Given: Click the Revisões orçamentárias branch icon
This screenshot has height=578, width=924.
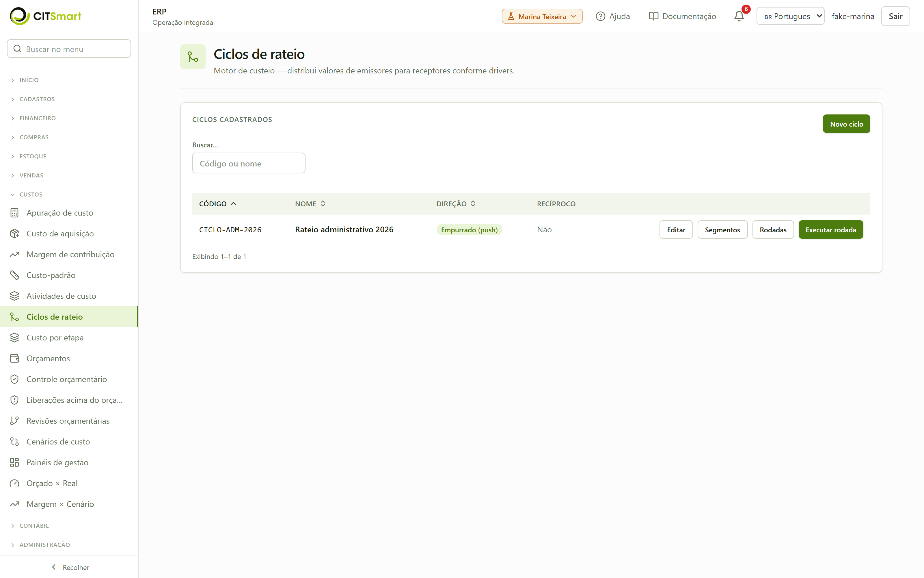Looking at the screenshot, I should (14, 421).
